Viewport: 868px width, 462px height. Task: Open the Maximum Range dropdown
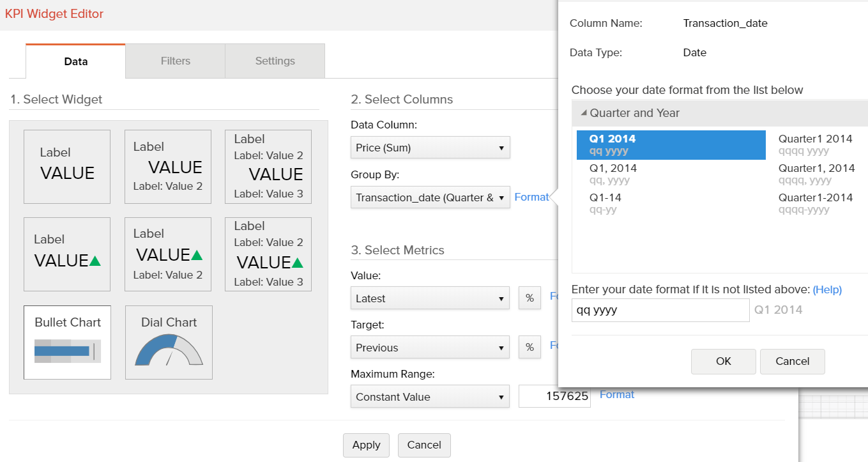click(x=430, y=396)
